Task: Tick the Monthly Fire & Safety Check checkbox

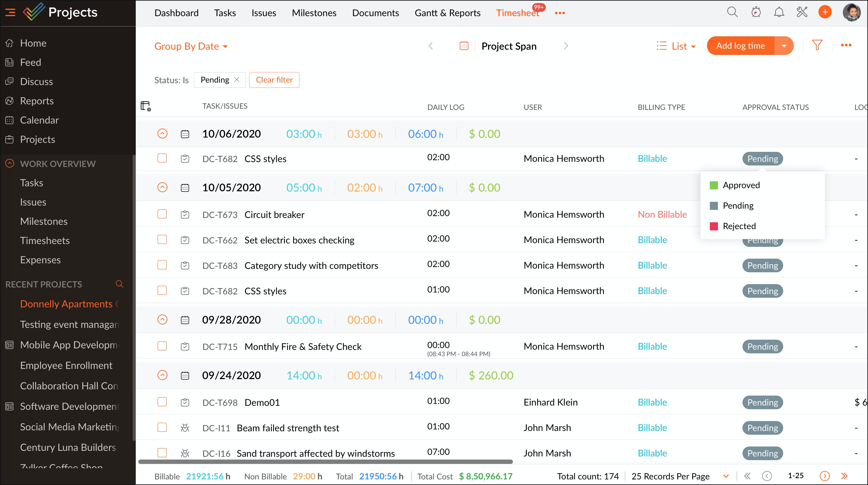Action: click(x=162, y=346)
